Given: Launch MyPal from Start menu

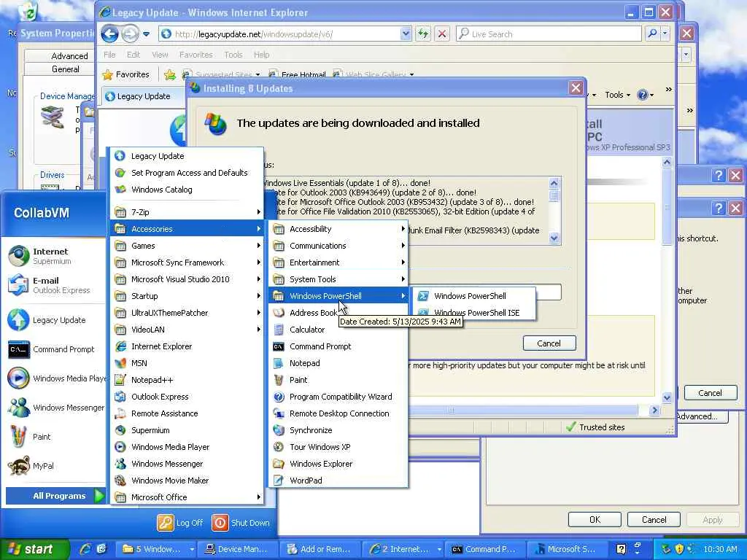Looking at the screenshot, I should (x=54, y=466).
